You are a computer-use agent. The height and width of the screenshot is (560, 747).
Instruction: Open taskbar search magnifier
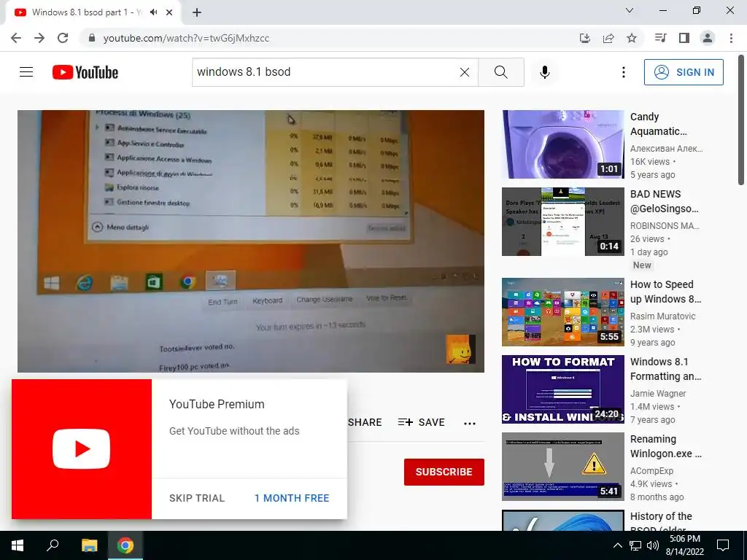(53, 545)
